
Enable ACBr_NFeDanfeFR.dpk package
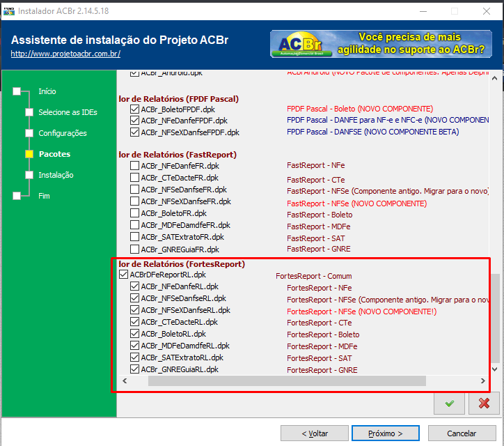coord(134,166)
